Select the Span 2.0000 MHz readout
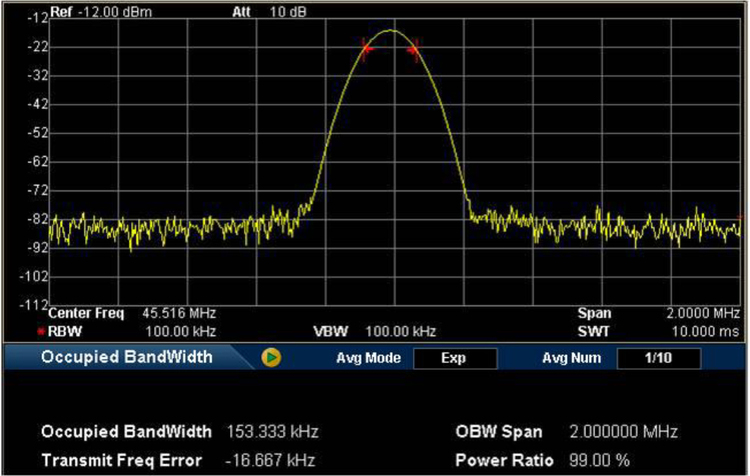Viewport: 750px width, 476px height. click(703, 313)
